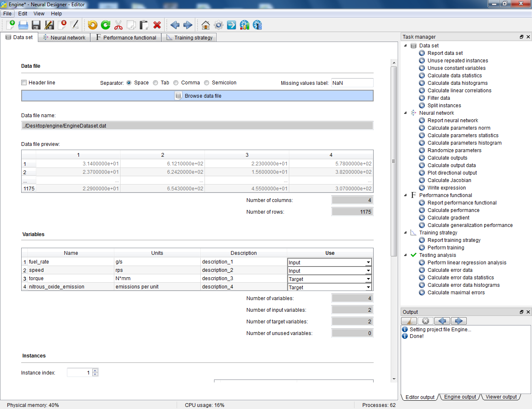Viewport: 532px width, 409px height.
Task: Clear output with the broom icon
Action: pyautogui.click(x=409, y=321)
